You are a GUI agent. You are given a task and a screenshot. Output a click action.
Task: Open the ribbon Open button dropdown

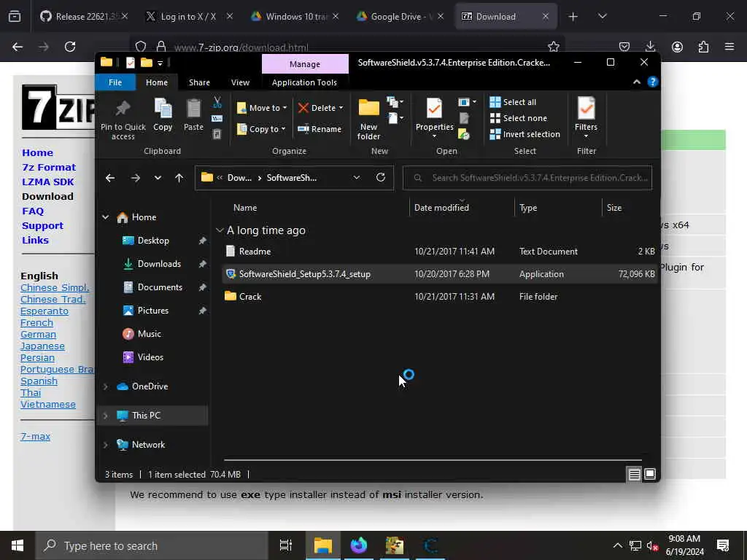pyautogui.click(x=467, y=102)
